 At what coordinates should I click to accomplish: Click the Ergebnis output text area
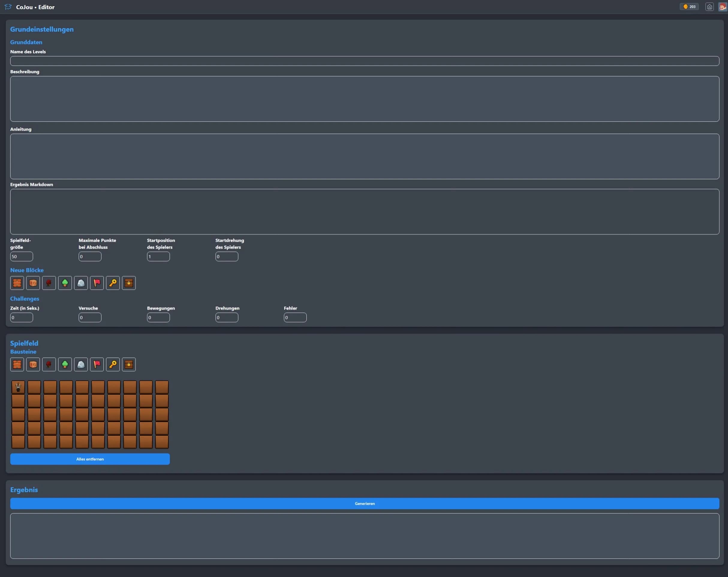[x=365, y=536]
